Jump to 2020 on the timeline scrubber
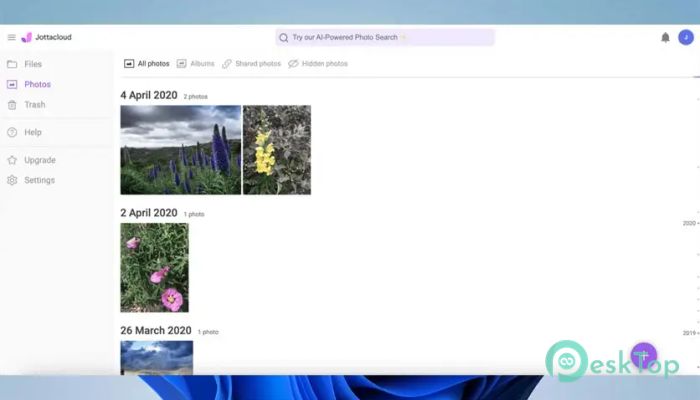 click(690, 223)
